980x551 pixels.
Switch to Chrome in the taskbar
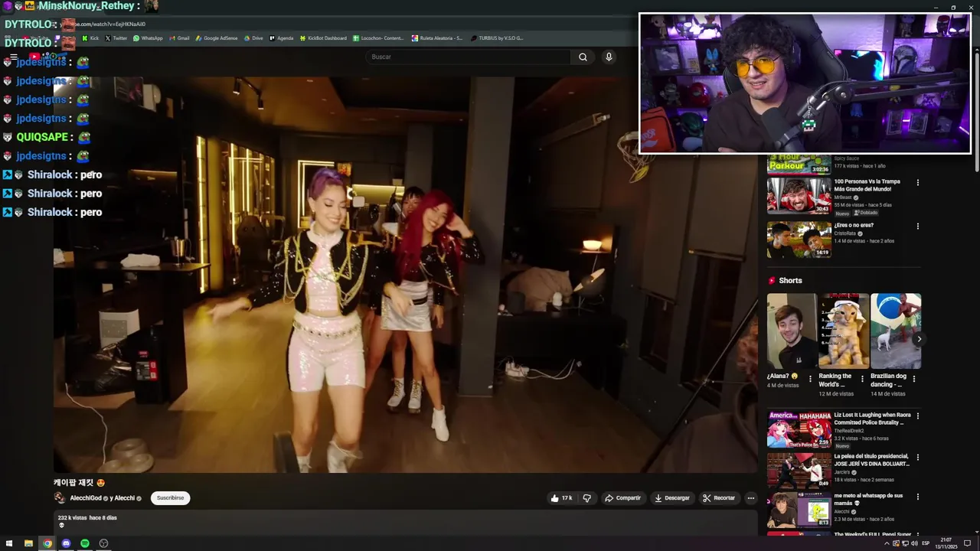47,543
